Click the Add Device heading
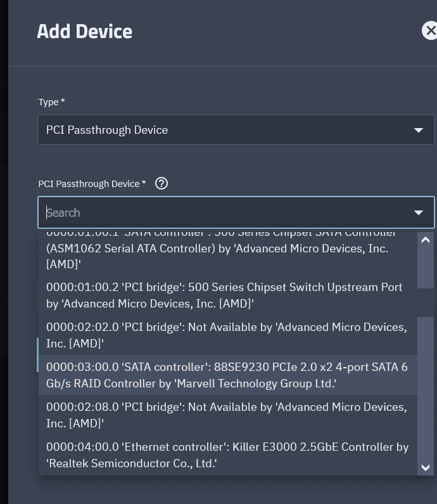The height and width of the screenshot is (504, 437). coord(84,31)
